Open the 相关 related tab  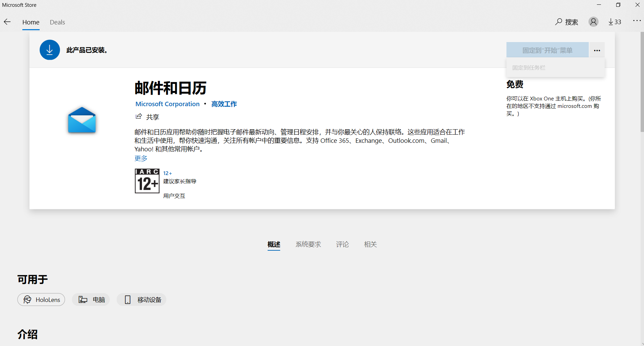370,244
